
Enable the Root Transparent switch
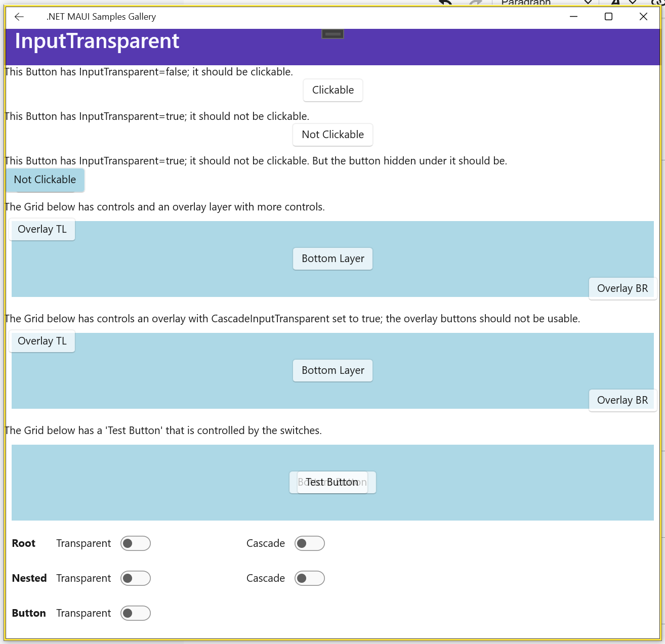136,543
